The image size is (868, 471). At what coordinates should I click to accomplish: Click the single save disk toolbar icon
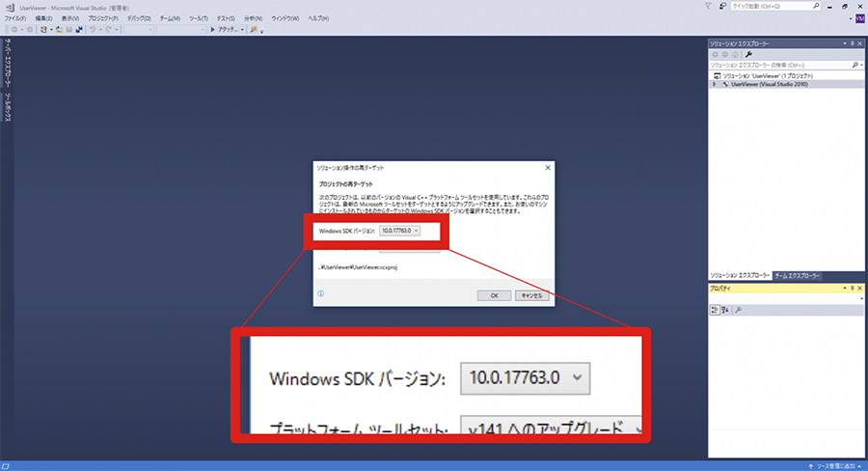tap(69, 29)
